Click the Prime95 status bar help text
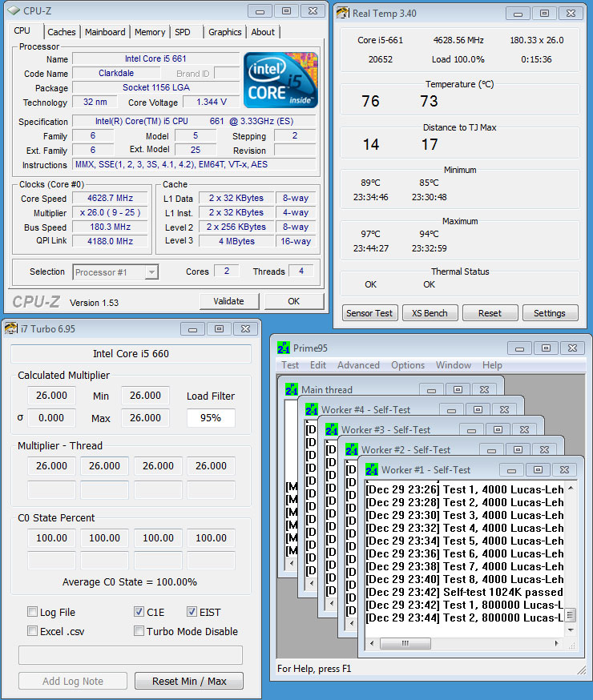 314,669
